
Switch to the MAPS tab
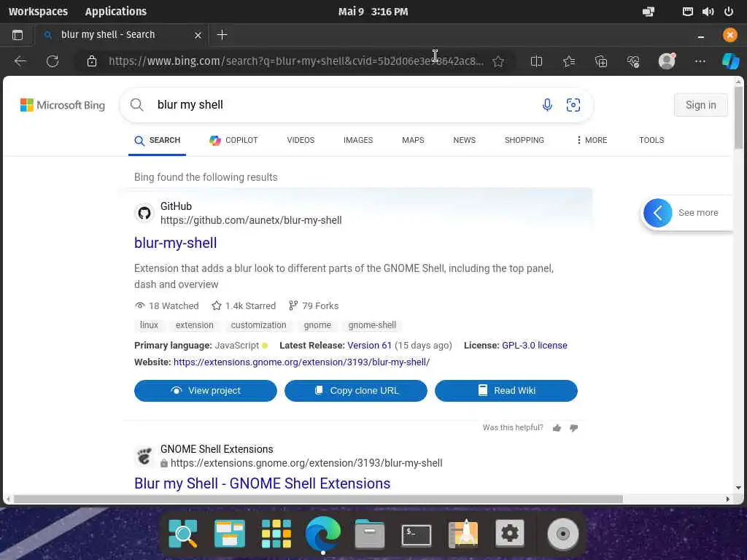[413, 140]
